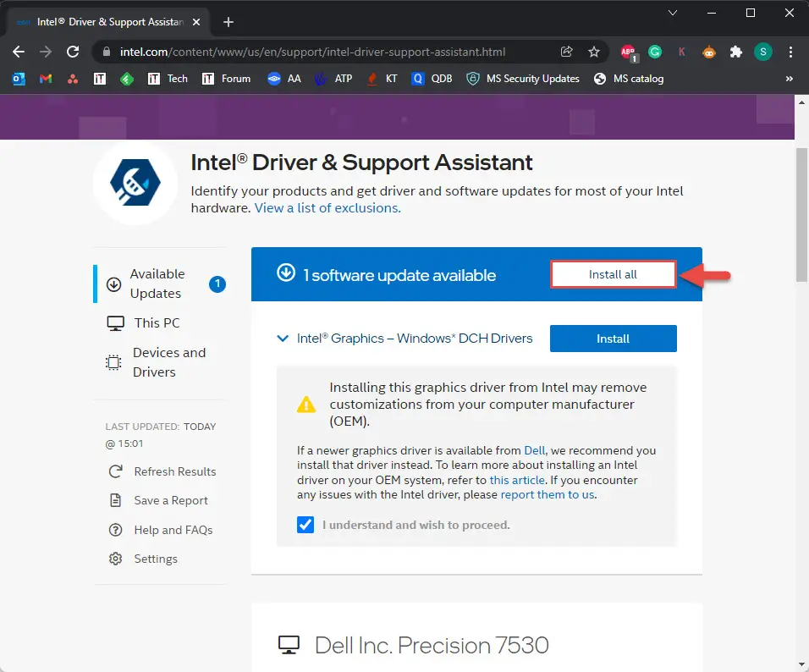Open the AA bookmark
This screenshot has height=672, width=809.
coord(284,79)
